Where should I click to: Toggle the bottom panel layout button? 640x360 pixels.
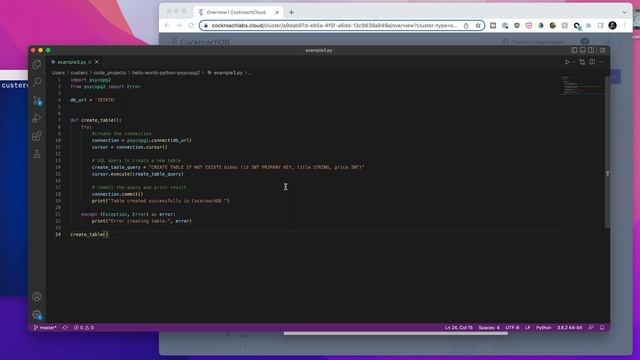point(583,50)
